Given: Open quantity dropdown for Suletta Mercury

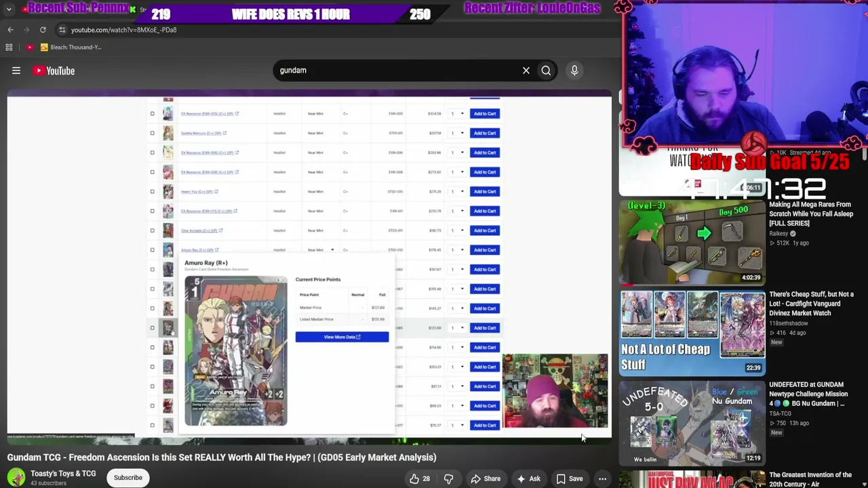Looking at the screenshot, I should (458, 133).
